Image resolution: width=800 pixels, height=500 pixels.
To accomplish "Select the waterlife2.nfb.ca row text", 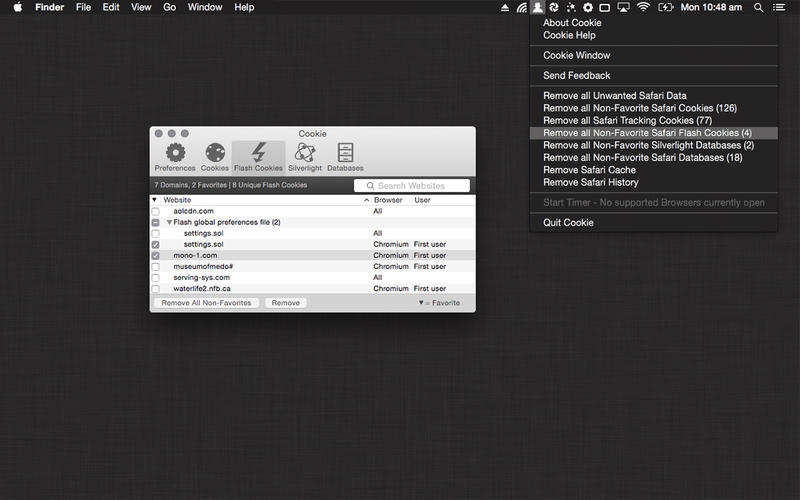I will (x=202, y=289).
